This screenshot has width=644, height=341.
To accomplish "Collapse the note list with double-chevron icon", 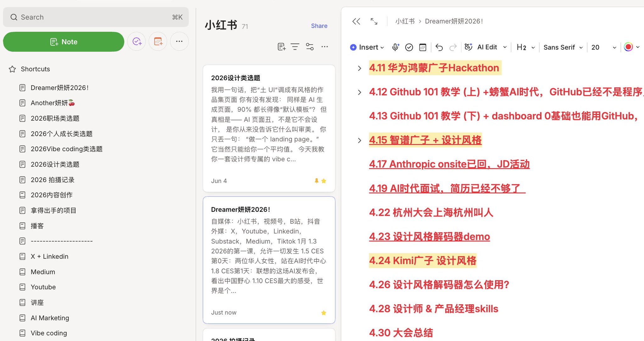I will pos(356,21).
